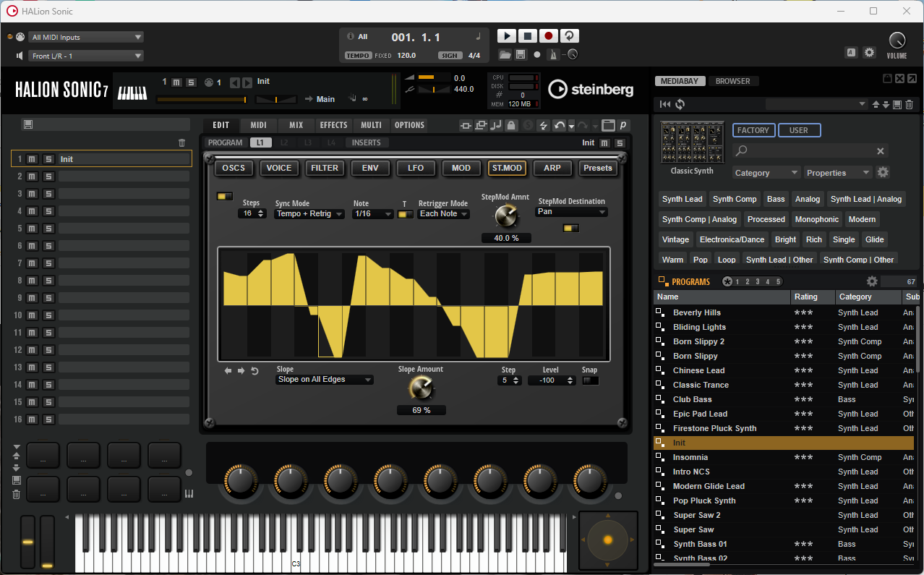Click the load next program arrow
Screen dimensions: 924x575
247,82
